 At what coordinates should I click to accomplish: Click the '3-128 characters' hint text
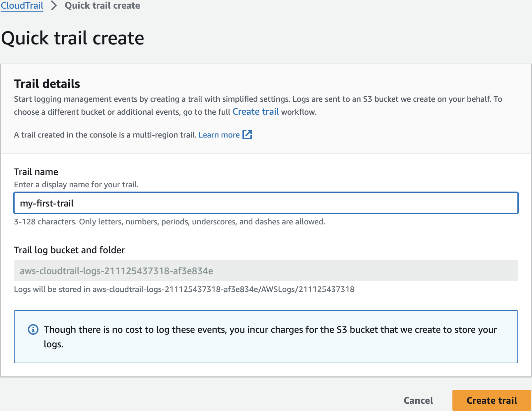[x=169, y=222]
